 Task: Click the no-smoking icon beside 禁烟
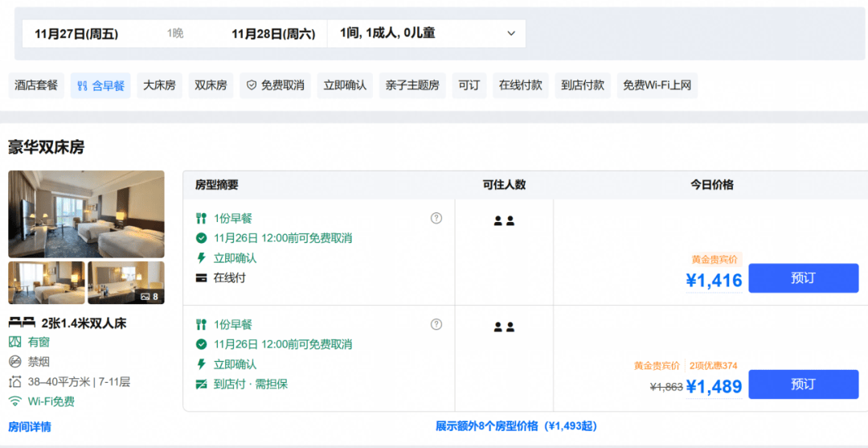[x=15, y=362]
